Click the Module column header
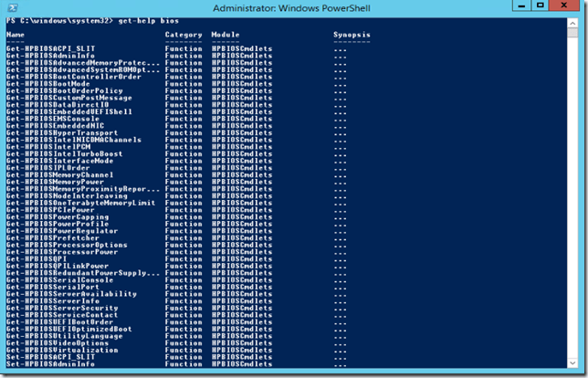This screenshot has width=588, height=378. click(x=225, y=35)
